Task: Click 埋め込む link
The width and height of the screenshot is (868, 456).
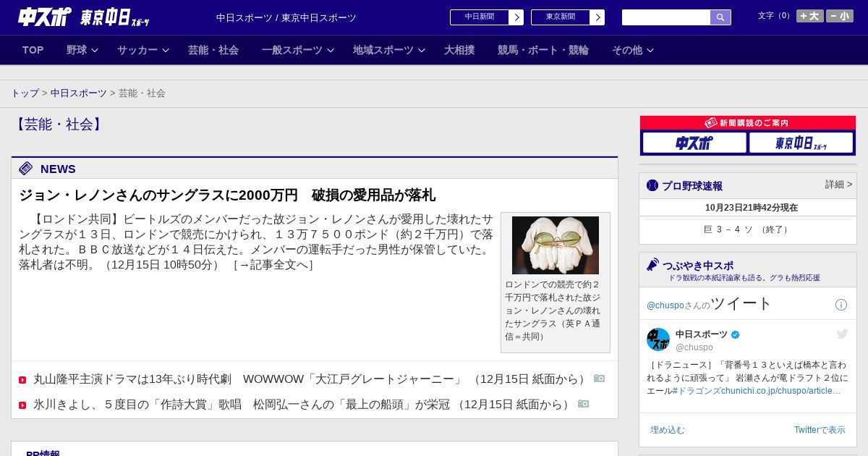Action: click(x=667, y=430)
